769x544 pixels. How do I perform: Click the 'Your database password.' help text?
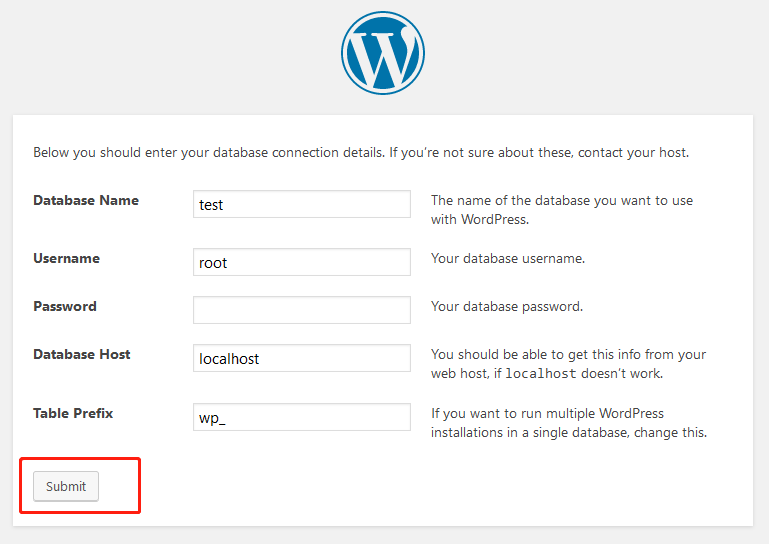[507, 306]
